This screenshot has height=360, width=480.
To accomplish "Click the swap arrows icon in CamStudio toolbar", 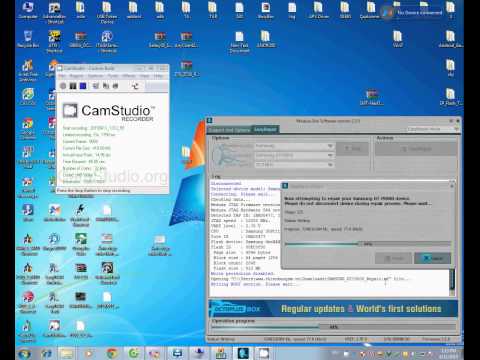I will coord(135,86).
